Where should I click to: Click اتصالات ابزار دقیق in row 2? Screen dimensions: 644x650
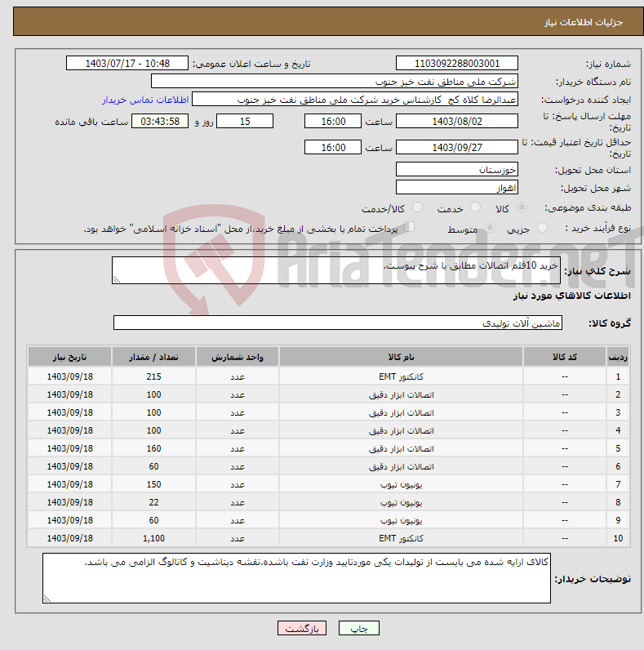401,394
